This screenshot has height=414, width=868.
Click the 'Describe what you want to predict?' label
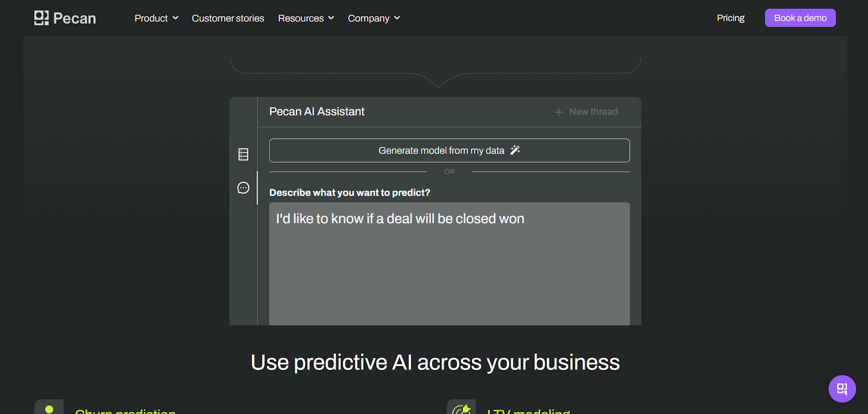click(349, 192)
